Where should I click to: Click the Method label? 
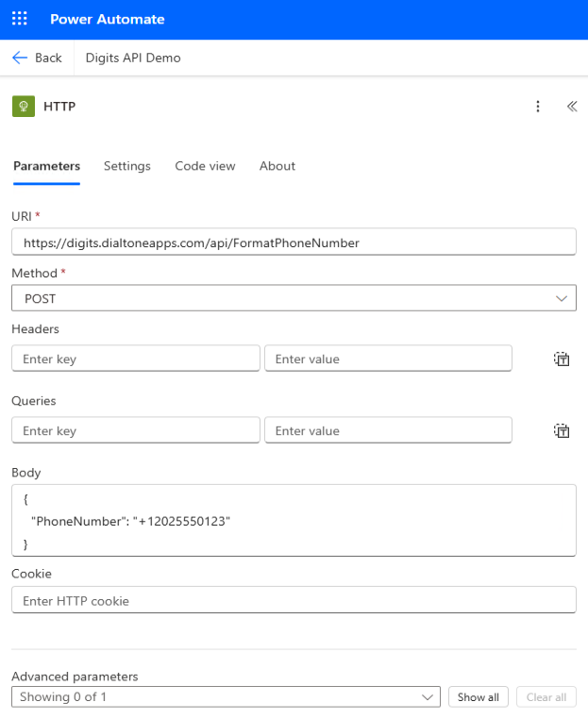point(34,273)
